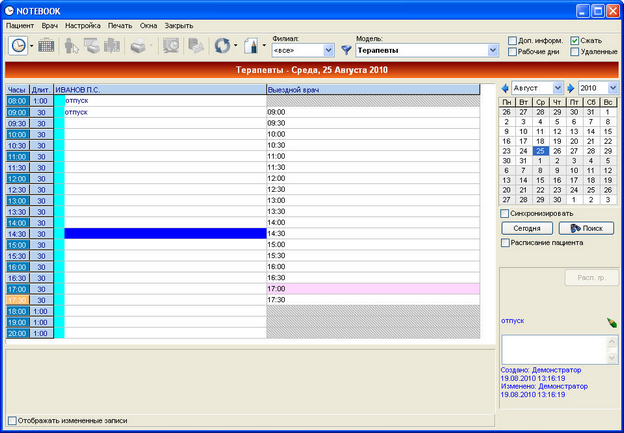Image resolution: width=624 pixels, height=433 pixels.
Task: Click the 20:00 hour cell
Action: pyautogui.click(x=18, y=334)
